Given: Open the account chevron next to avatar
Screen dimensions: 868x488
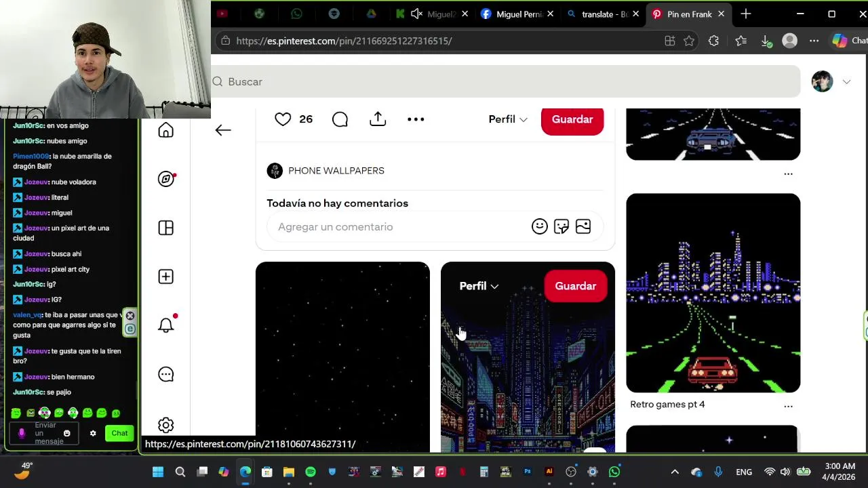Looking at the screenshot, I should pyautogui.click(x=846, y=82).
